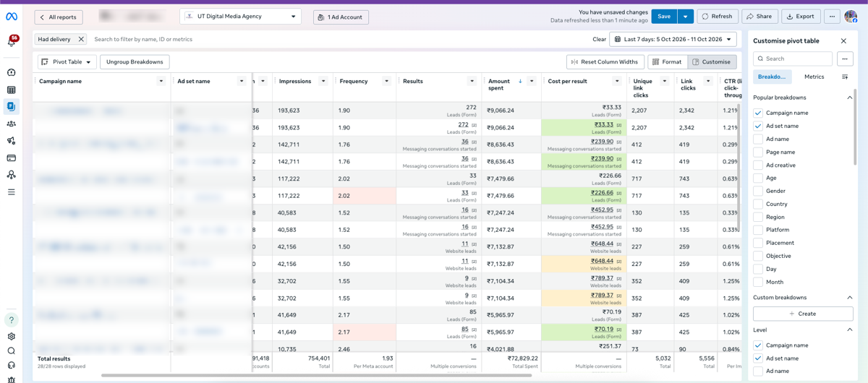Click Reset Column Widths
The image size is (868, 383).
pos(605,62)
